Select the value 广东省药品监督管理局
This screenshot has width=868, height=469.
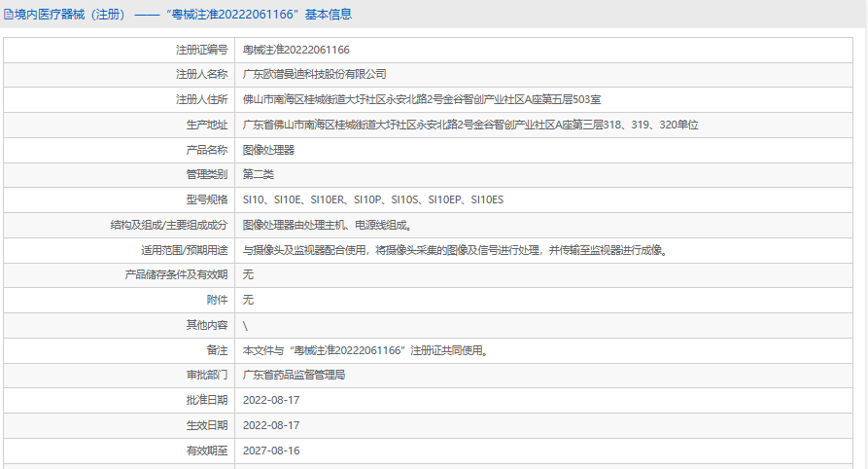[x=294, y=375]
